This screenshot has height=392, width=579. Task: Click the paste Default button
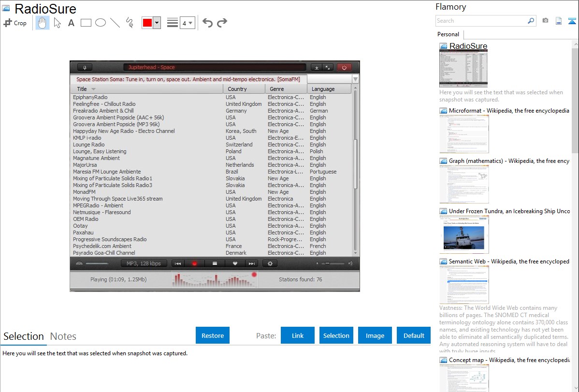coord(414,335)
